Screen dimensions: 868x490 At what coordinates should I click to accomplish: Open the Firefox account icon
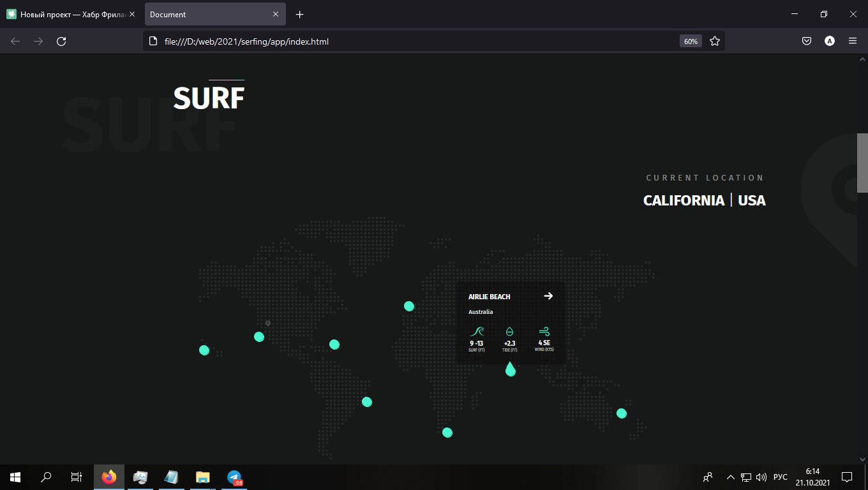(x=830, y=41)
